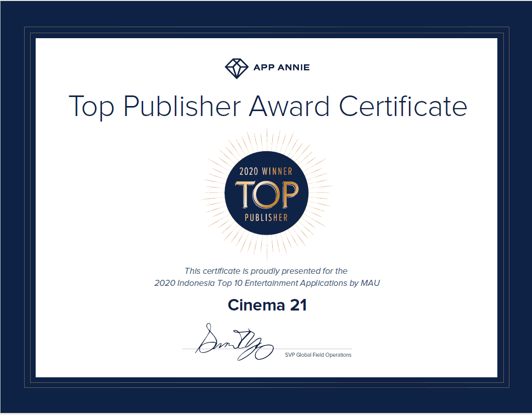Click the word "Publisher" in the large title

point(181,107)
